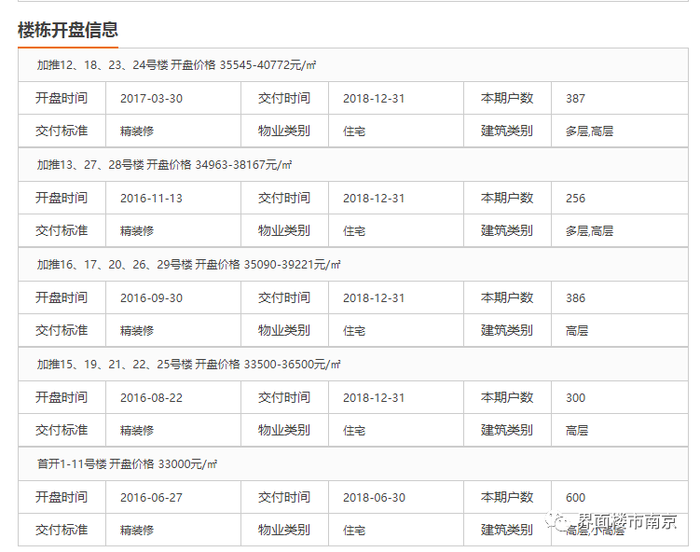The image size is (700, 552).
Task: Click 多层,高层 value under household count 387
Action: click(589, 131)
